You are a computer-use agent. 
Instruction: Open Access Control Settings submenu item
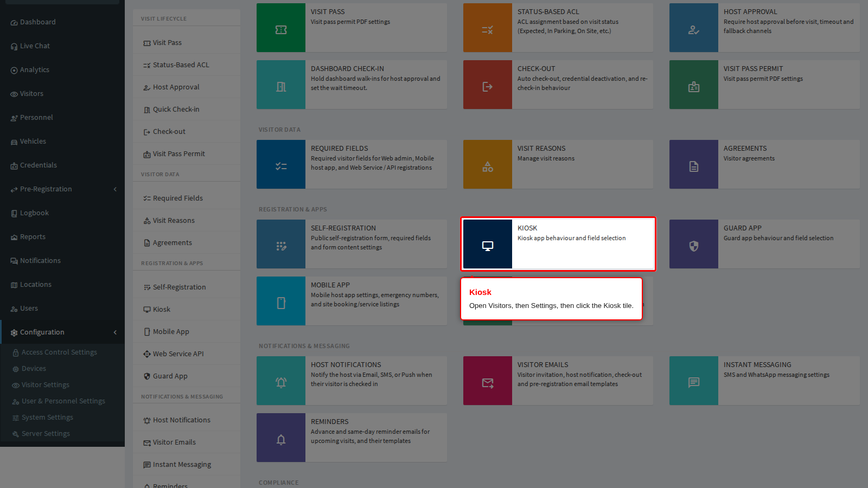coord(62,352)
